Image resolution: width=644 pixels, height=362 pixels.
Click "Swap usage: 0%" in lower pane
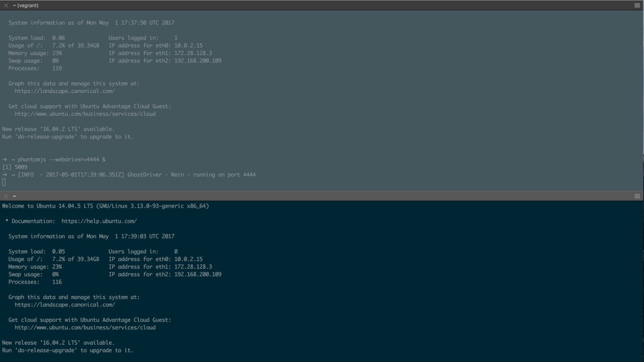(33, 275)
